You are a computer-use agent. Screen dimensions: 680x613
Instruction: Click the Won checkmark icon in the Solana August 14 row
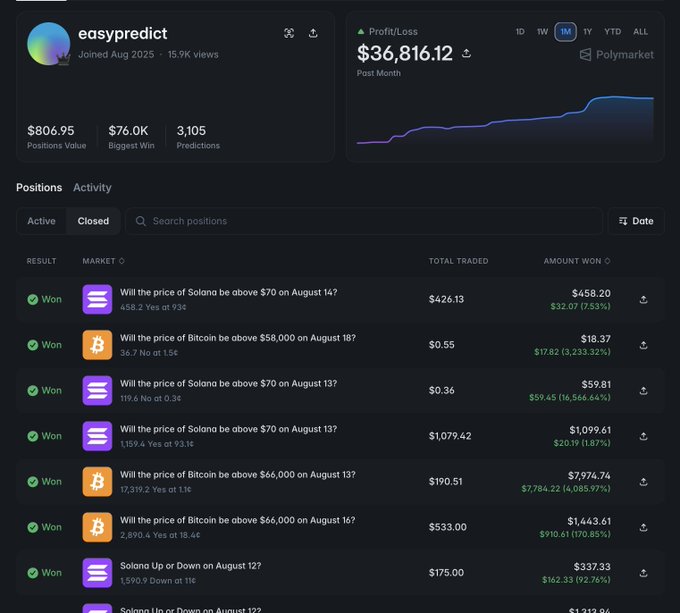click(33, 300)
